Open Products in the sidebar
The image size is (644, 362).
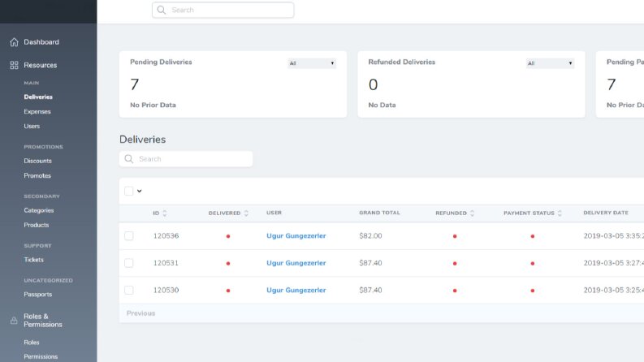tap(37, 225)
